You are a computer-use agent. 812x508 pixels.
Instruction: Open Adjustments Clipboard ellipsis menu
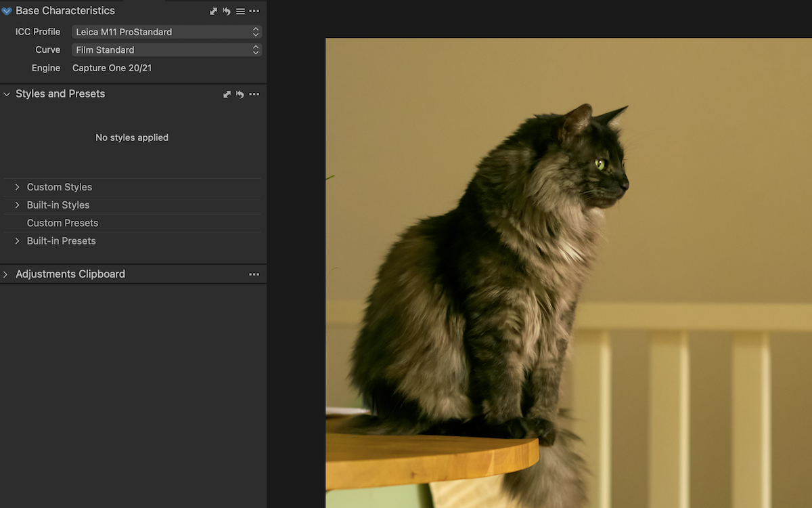254,274
